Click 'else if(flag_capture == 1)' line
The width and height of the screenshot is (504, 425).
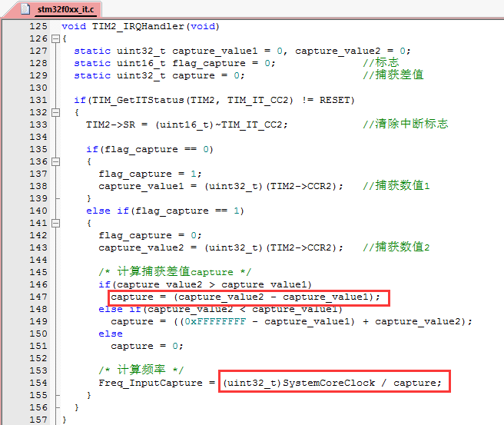pos(165,211)
